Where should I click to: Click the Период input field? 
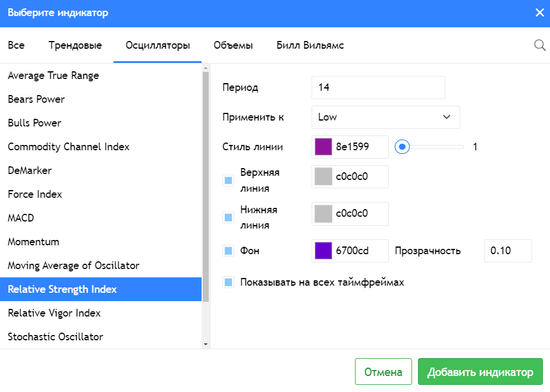pyautogui.click(x=378, y=87)
